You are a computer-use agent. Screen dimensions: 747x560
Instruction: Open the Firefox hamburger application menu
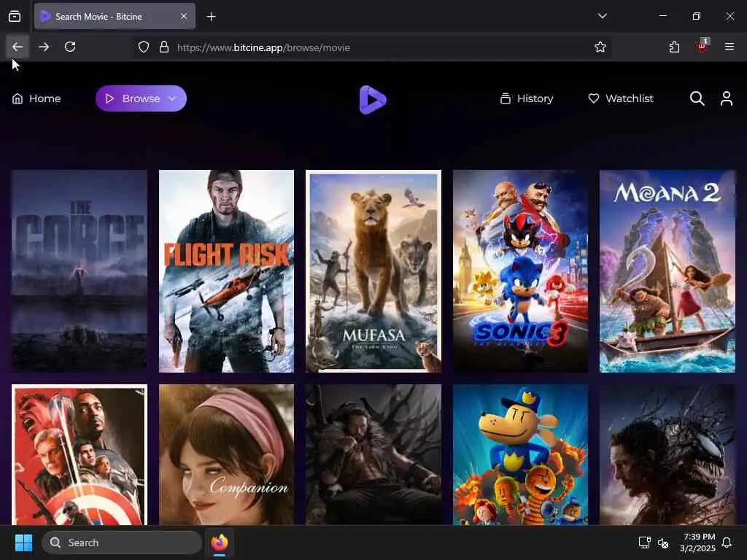click(729, 47)
